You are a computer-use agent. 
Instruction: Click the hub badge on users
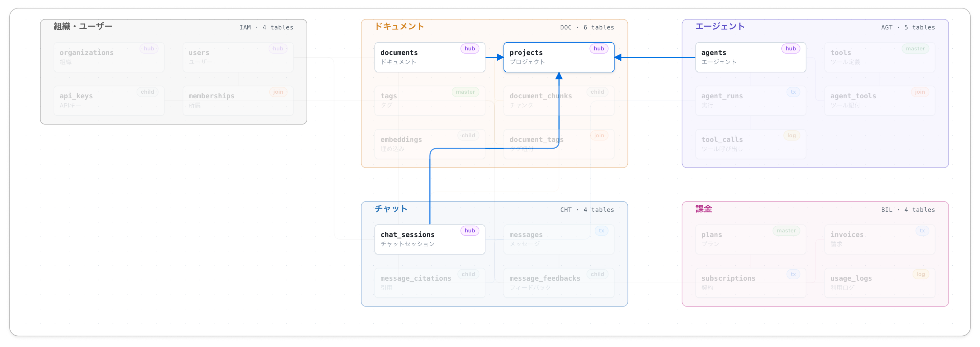click(x=278, y=48)
